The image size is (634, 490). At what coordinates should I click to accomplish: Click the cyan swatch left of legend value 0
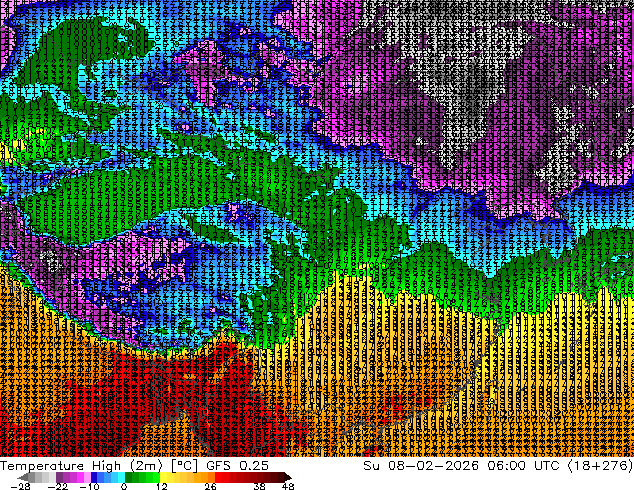pos(121,477)
